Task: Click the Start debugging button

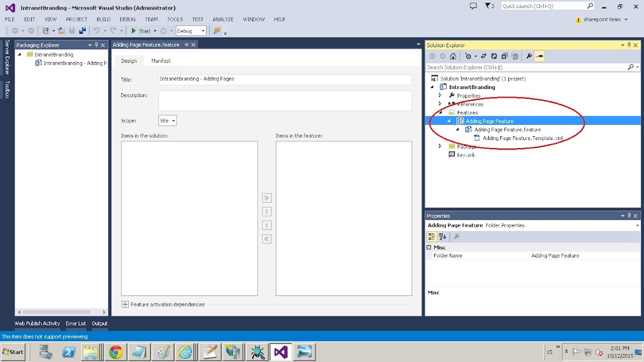Action: 141,31
